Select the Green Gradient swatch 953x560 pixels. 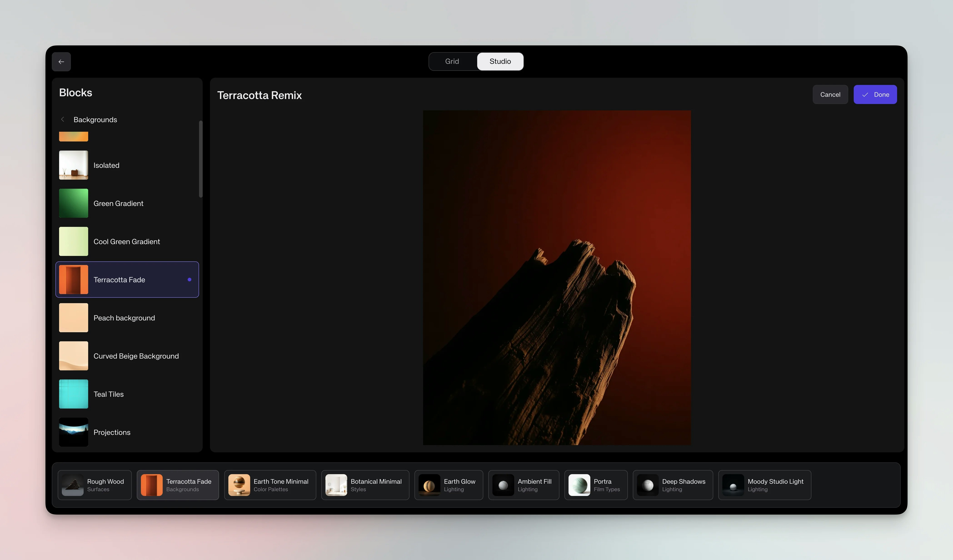pos(73,203)
